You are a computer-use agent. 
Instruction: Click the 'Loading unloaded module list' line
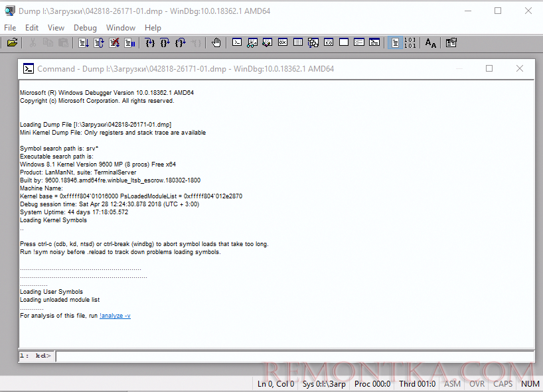pos(60,300)
